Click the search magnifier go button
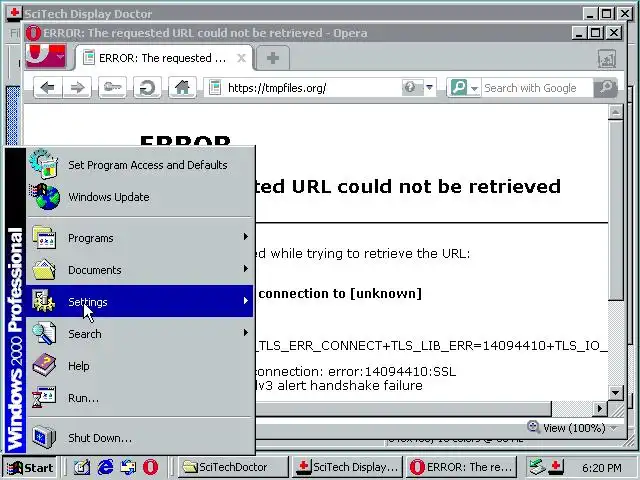Viewport: 640px width, 480px height. click(x=605, y=88)
